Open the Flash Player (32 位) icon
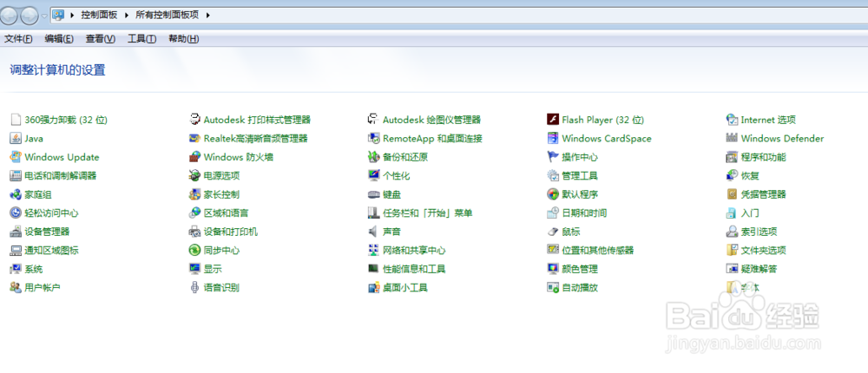The image size is (868, 373). 552,120
